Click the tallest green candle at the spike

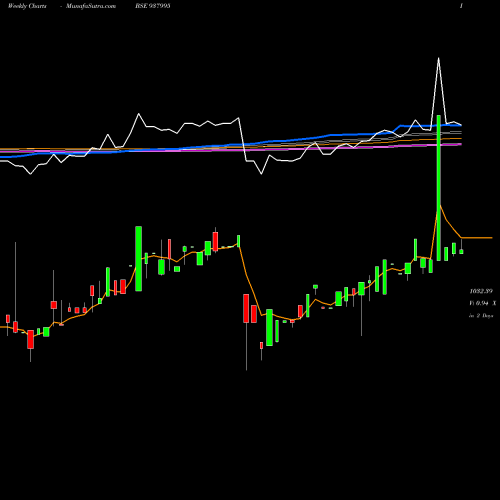[x=439, y=188]
